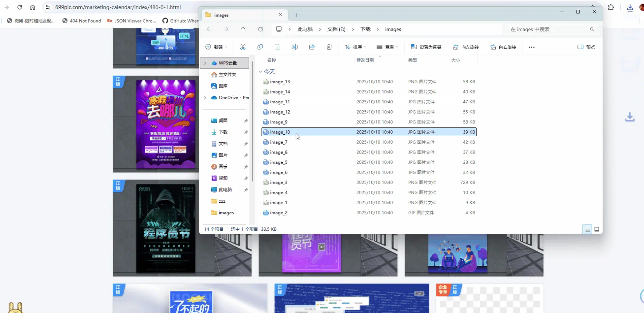Image resolution: width=644 pixels, height=313 pixels.
Task: Collapse the 今天 file group
Action: pyautogui.click(x=261, y=72)
